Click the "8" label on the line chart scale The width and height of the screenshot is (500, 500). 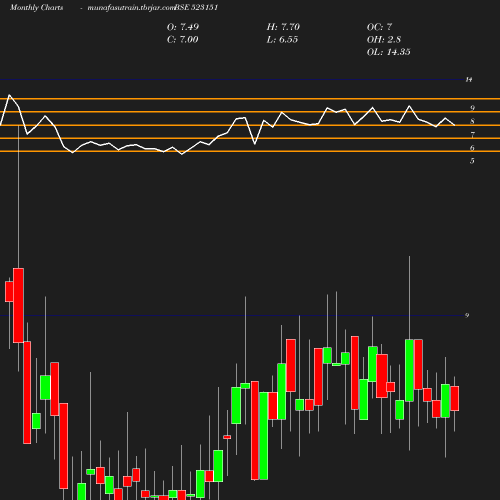(472, 121)
